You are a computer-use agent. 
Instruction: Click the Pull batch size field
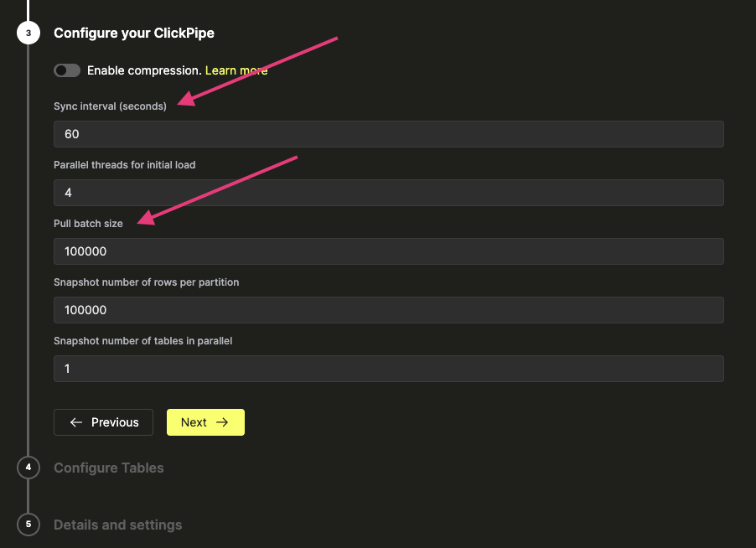[x=388, y=251]
